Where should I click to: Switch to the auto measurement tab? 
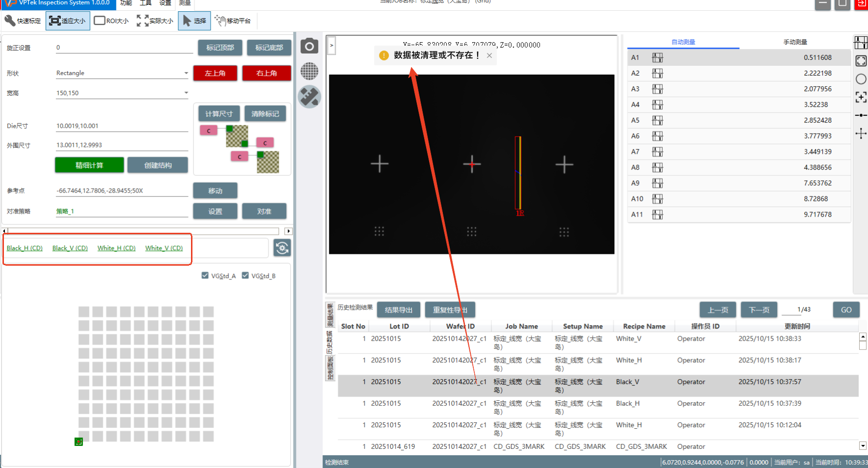683,42
